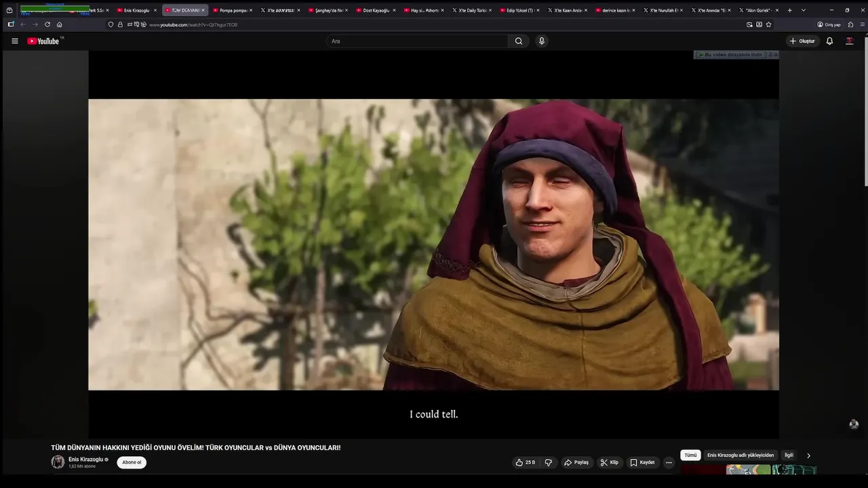
Task: Focus the Ara search input field
Action: [x=417, y=41]
